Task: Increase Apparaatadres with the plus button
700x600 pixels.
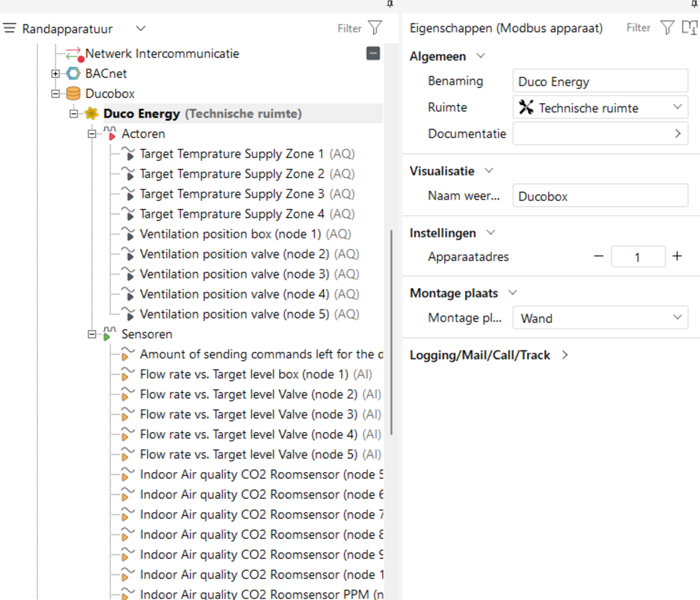Action: (677, 257)
